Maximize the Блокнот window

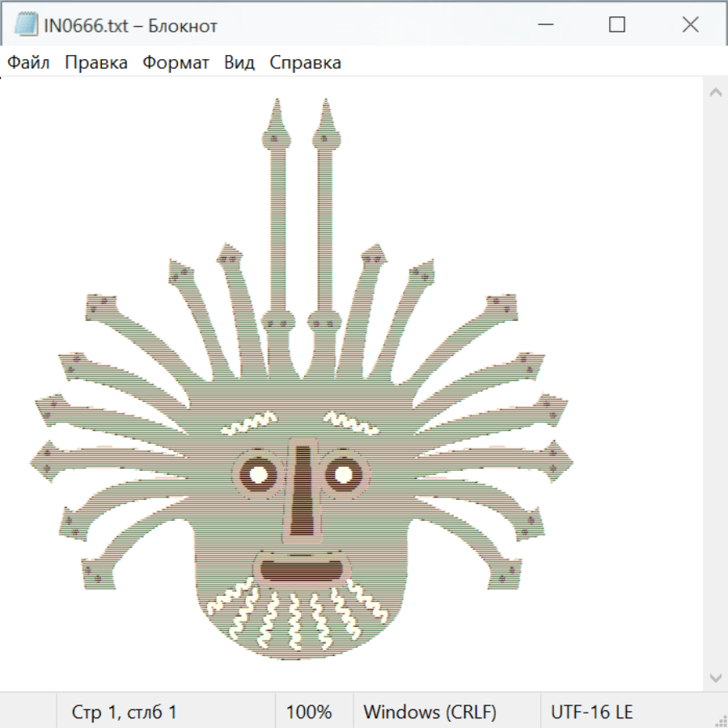[617, 25]
